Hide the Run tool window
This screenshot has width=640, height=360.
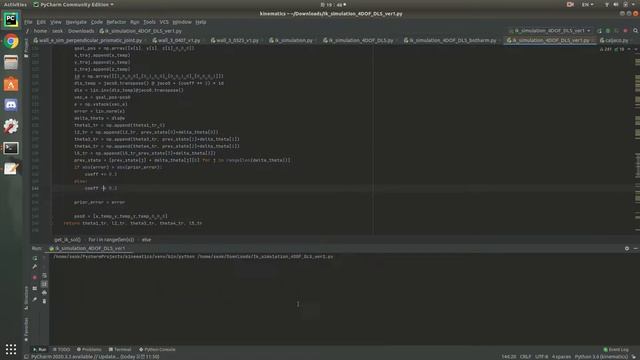tap(636, 248)
